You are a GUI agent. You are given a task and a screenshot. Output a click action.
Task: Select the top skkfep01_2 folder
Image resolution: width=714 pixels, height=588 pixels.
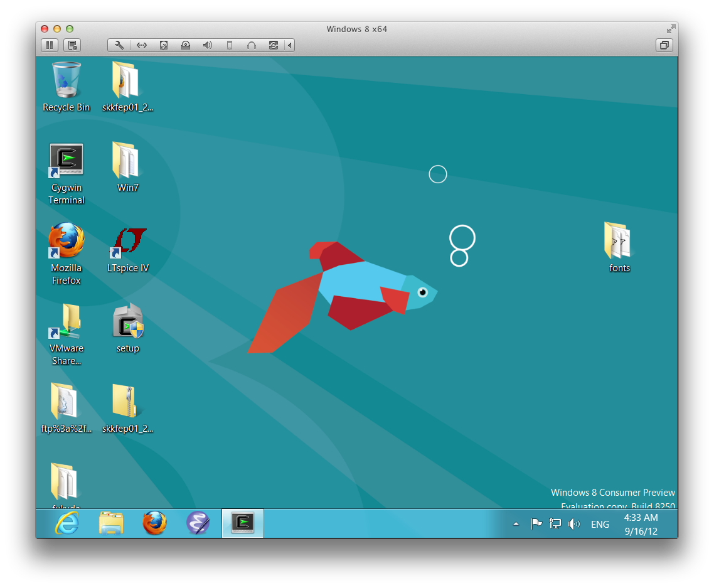(127, 87)
